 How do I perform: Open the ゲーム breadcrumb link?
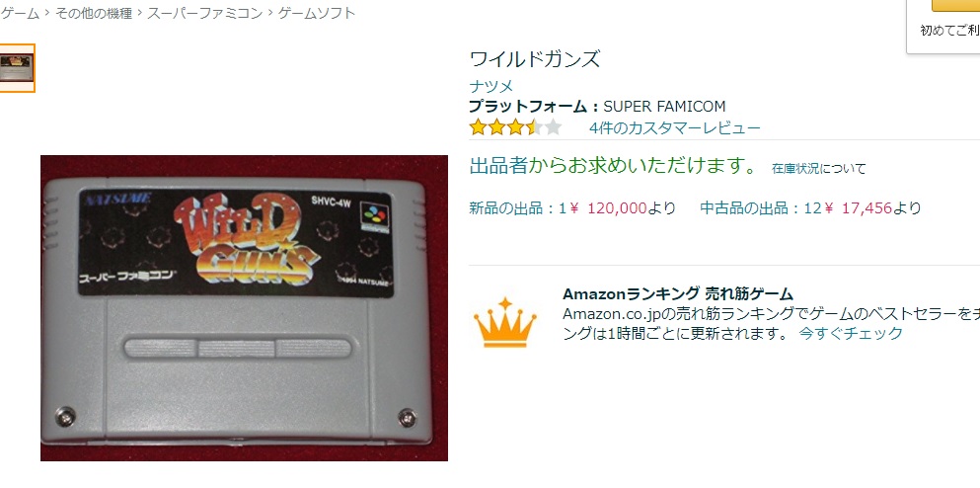tap(20, 13)
